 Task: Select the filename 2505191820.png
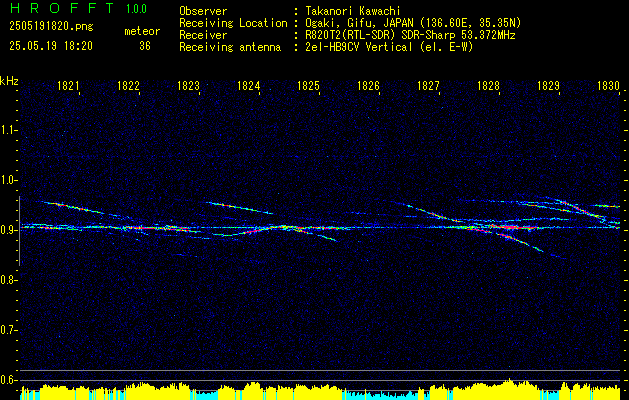click(x=51, y=27)
